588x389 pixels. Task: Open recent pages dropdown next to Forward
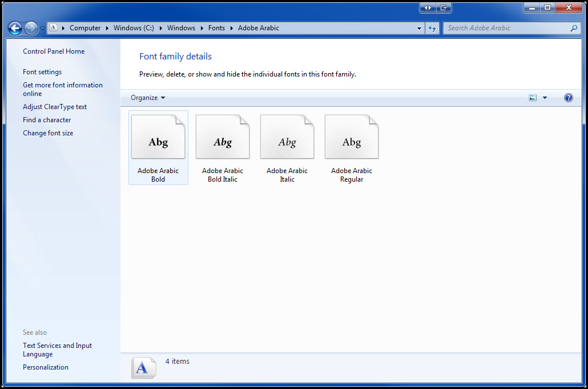click(x=42, y=28)
